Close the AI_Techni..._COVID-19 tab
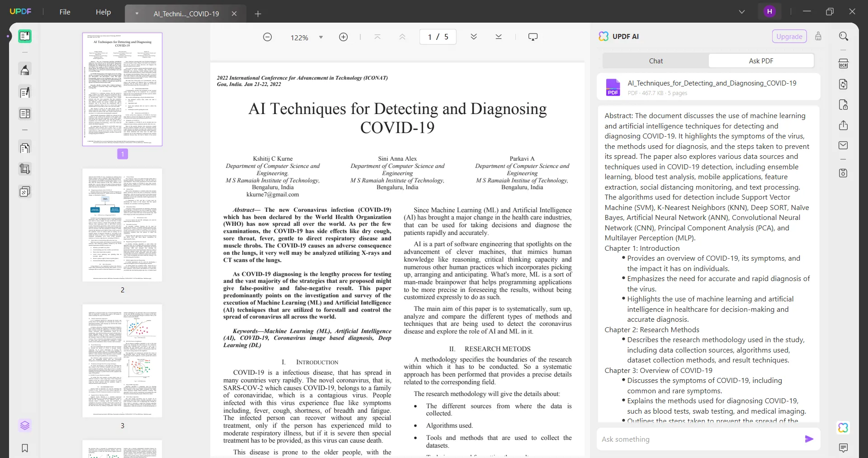Screen dimensions: 868x458 (234, 14)
